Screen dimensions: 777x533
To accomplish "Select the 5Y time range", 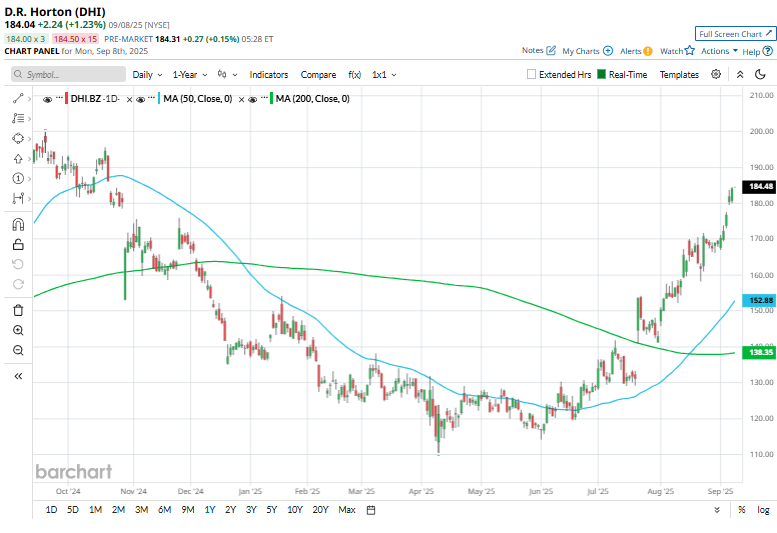I will pos(272,510).
